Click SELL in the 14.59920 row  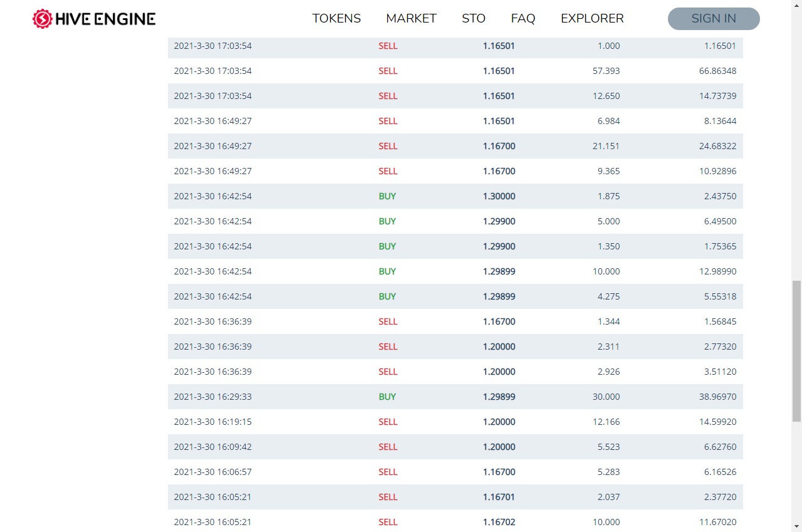388,422
